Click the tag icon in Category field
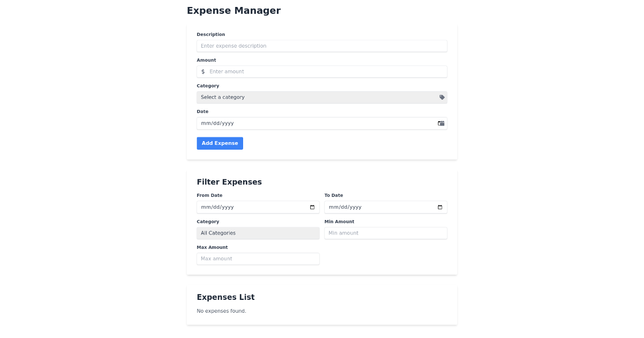644x338 pixels. [441, 97]
